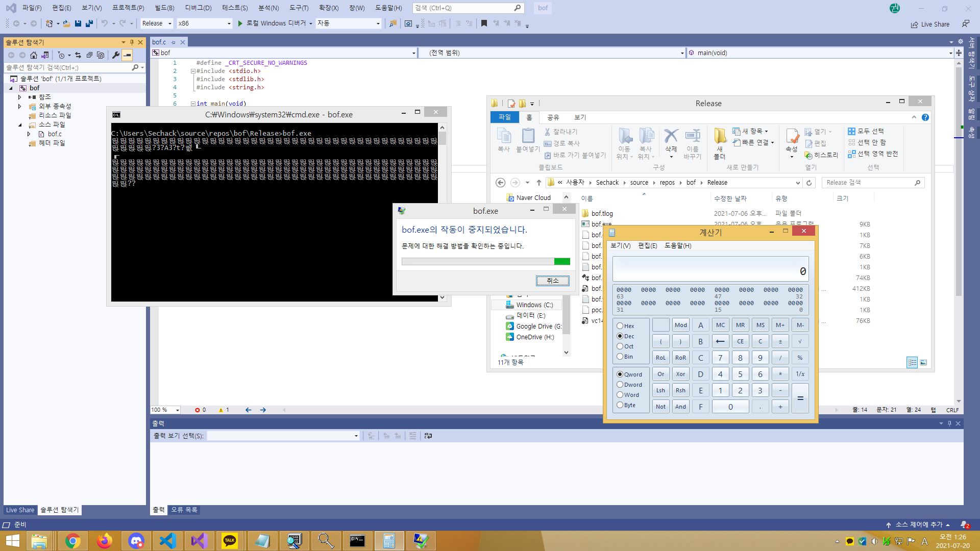Click the Bookmark toolbar icon
The image size is (980, 551).
point(484,23)
